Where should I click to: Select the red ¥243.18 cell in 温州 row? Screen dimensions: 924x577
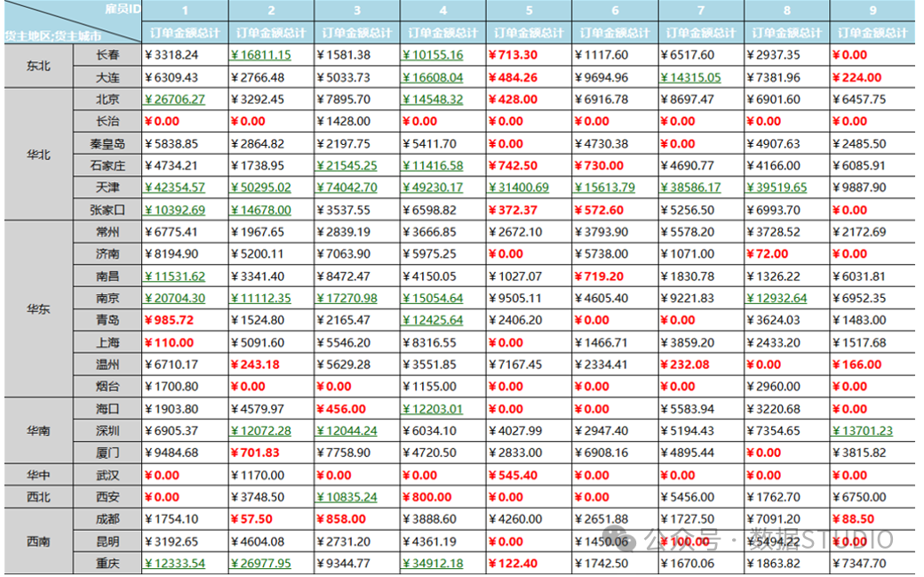pyautogui.click(x=271, y=364)
